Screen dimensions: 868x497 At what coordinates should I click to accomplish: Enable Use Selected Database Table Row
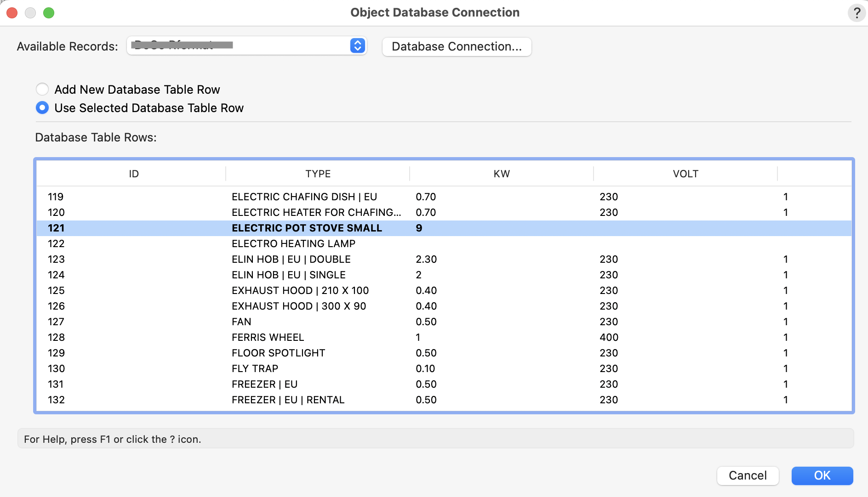point(42,108)
